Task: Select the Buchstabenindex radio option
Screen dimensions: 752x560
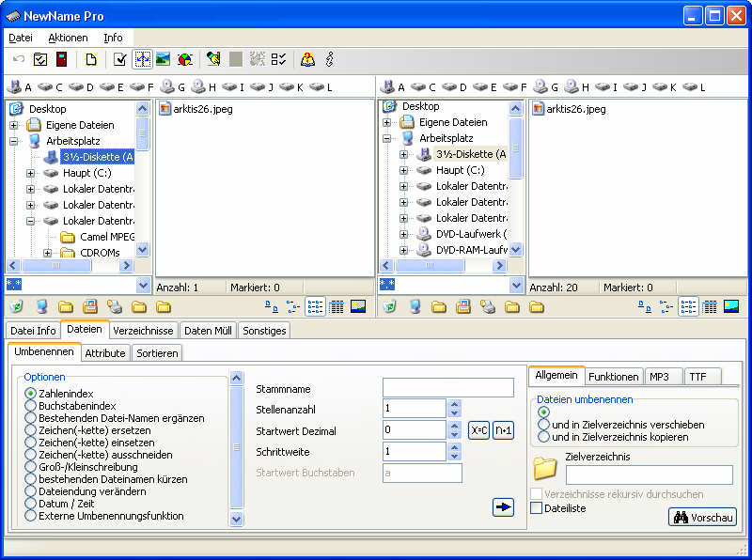Action: tap(31, 406)
